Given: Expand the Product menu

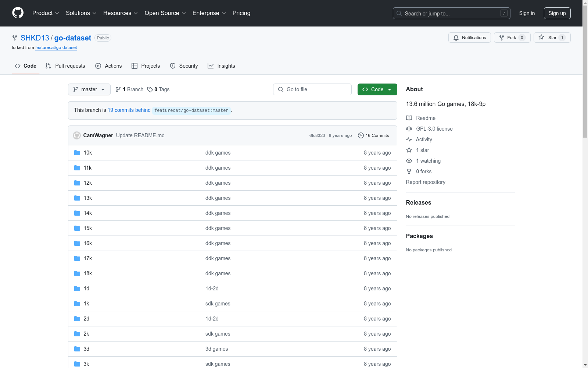Looking at the screenshot, I should 46,13.
